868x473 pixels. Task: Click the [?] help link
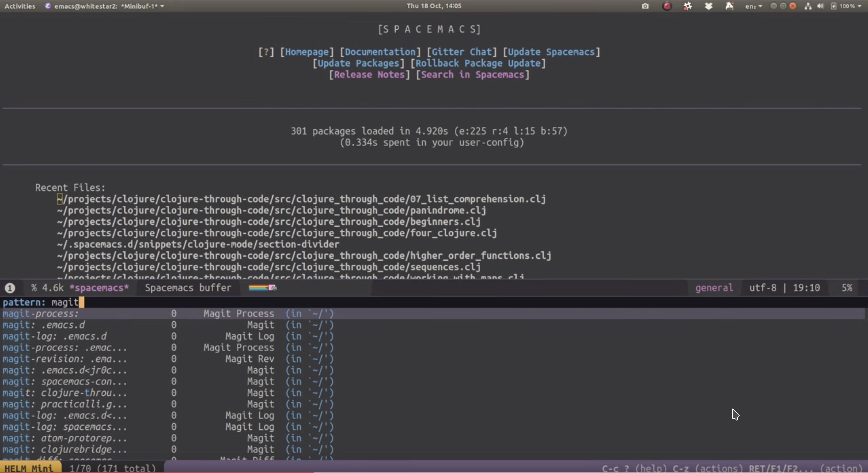266,52
